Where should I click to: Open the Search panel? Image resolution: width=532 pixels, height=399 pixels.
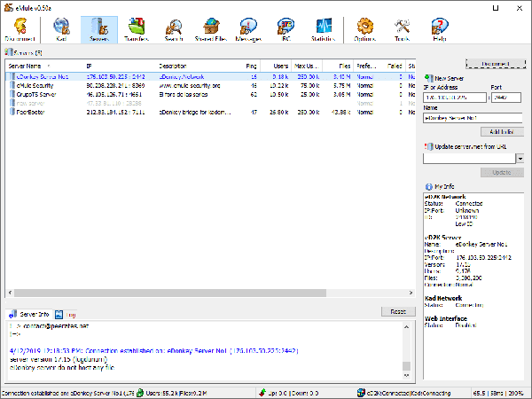coord(174,29)
